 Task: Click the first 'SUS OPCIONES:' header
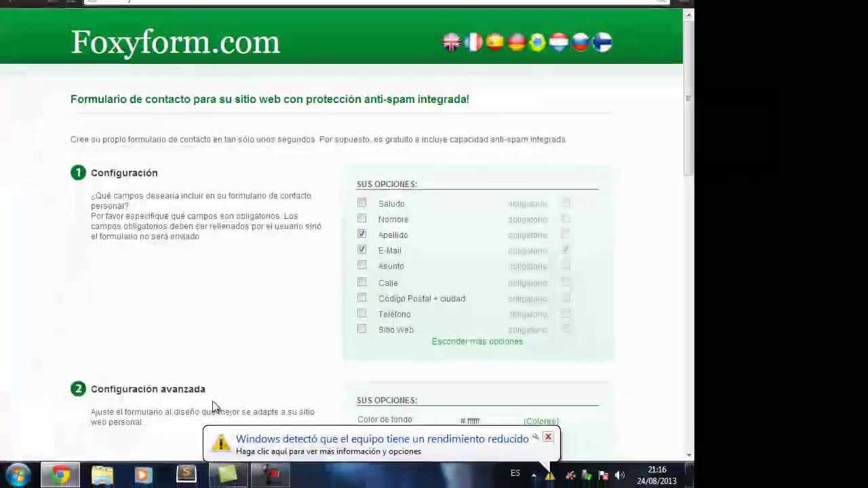[x=387, y=184]
